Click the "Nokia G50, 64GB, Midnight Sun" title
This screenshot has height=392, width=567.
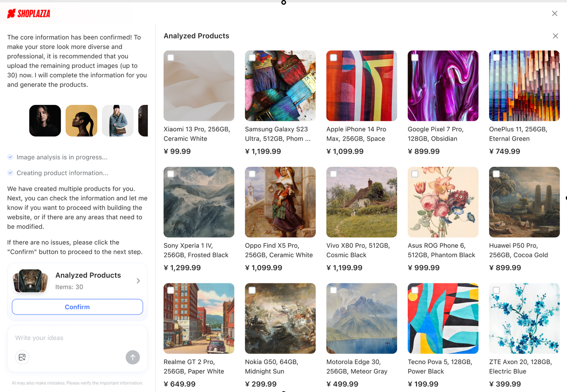(272, 367)
